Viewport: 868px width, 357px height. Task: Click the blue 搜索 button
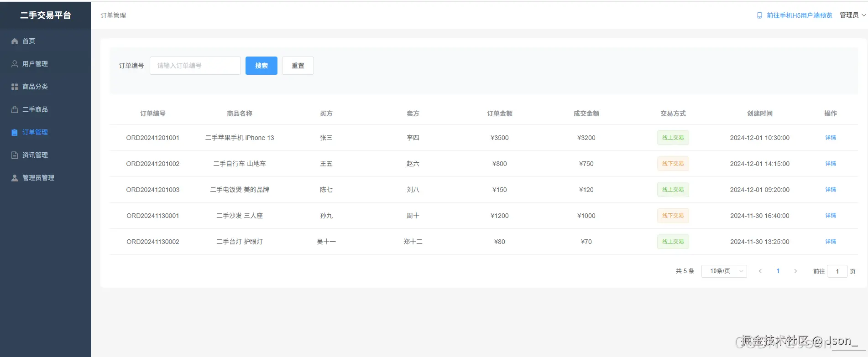[261, 66]
